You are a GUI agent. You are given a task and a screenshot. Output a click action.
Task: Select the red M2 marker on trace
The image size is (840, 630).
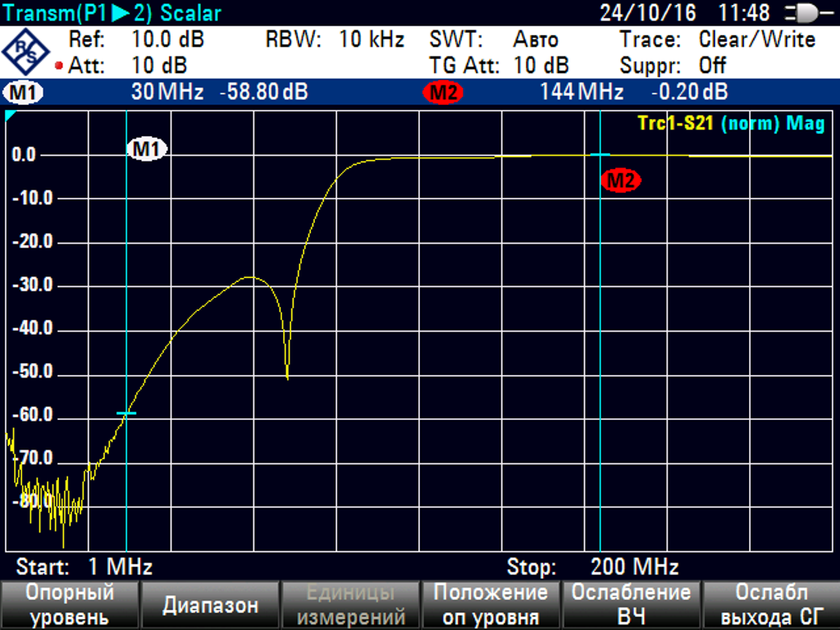click(x=620, y=180)
